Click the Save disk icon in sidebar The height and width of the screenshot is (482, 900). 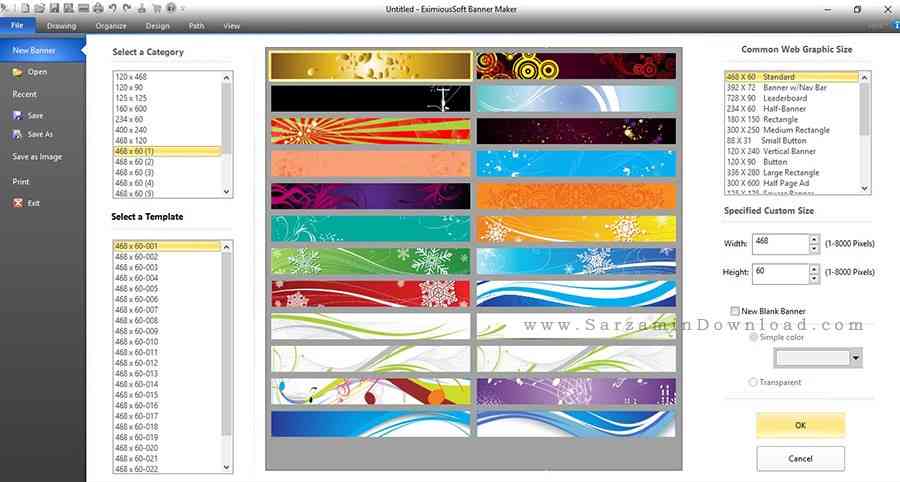click(18, 116)
